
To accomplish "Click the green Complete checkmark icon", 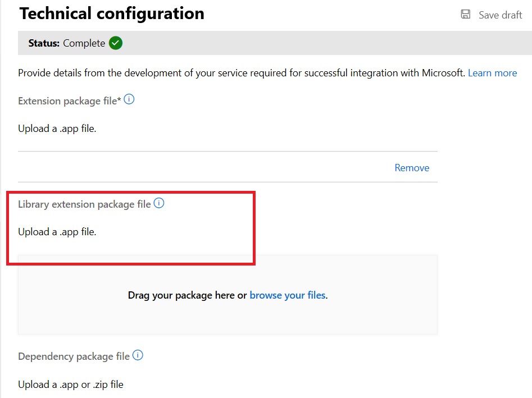I will 116,43.
